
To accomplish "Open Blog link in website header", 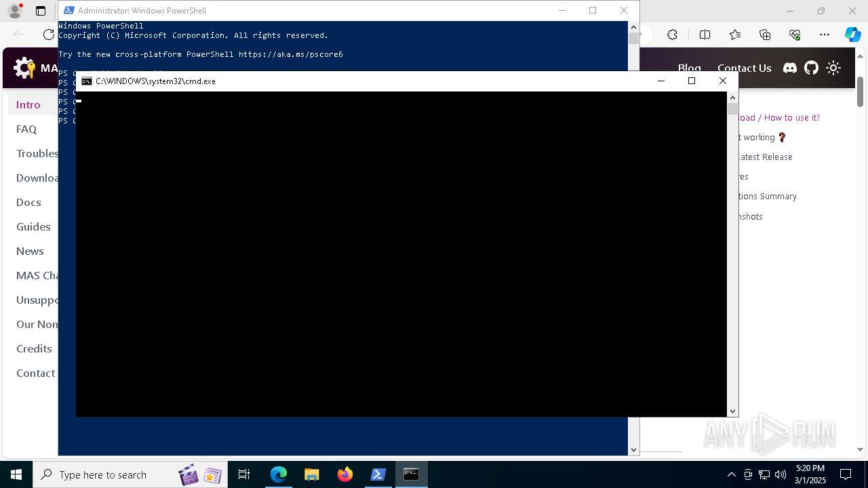I will pyautogui.click(x=689, y=68).
